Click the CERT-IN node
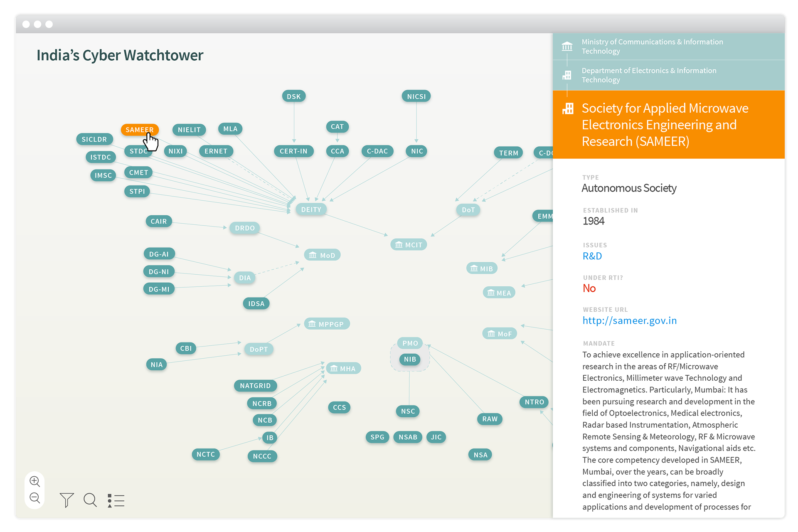This screenshot has width=798, height=532. click(x=293, y=151)
